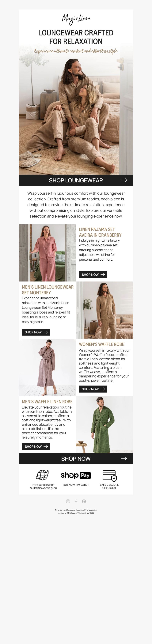
Task: Click the secure checkout card icon
Action: tap(109, 475)
